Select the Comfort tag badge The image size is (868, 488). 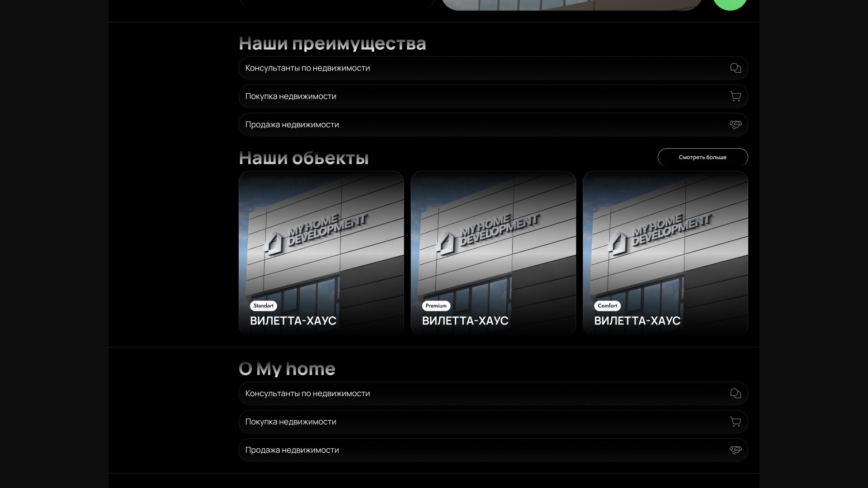click(607, 306)
